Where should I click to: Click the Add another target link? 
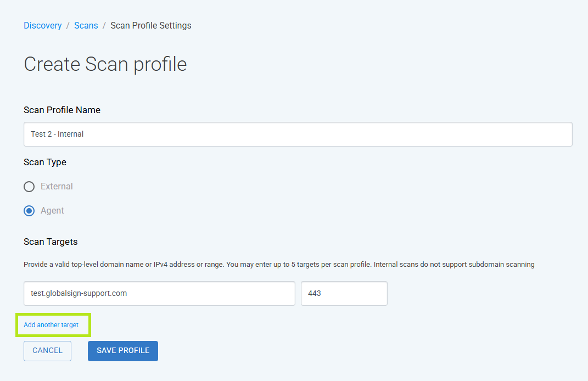[x=51, y=325]
